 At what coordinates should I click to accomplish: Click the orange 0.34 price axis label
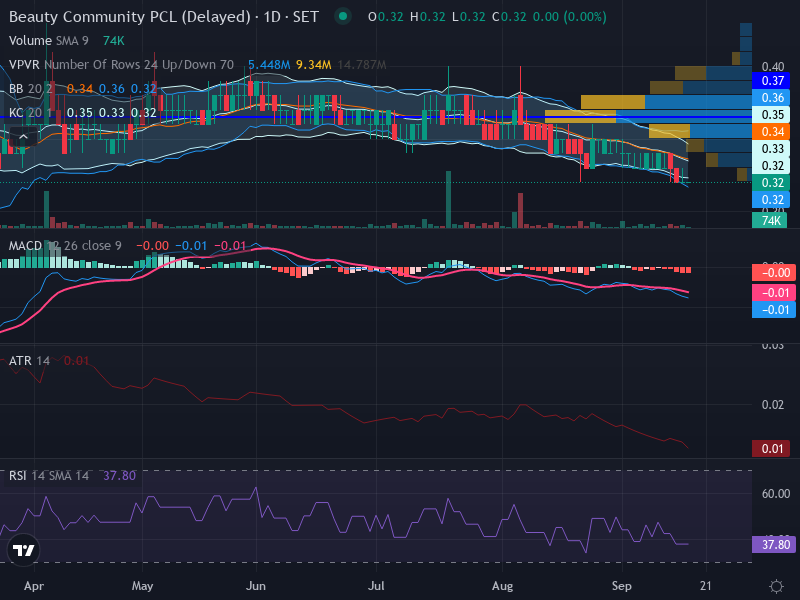771,132
